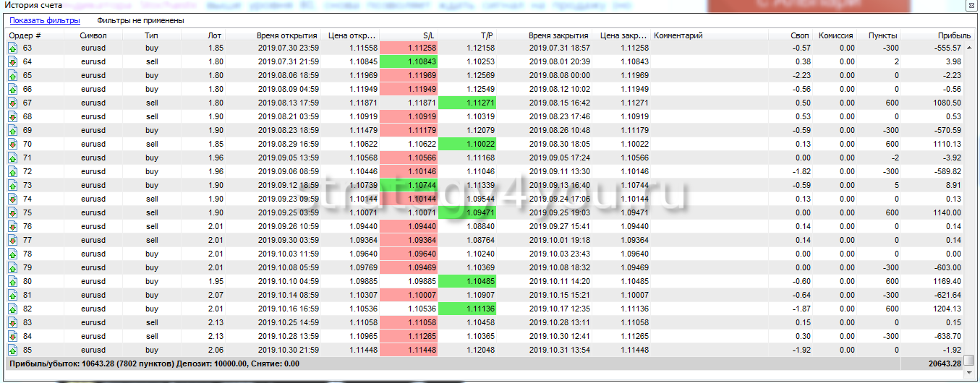Screen dimensions: 980x383
Task: Click the buy icon of order 80
Action: pyautogui.click(x=12, y=281)
